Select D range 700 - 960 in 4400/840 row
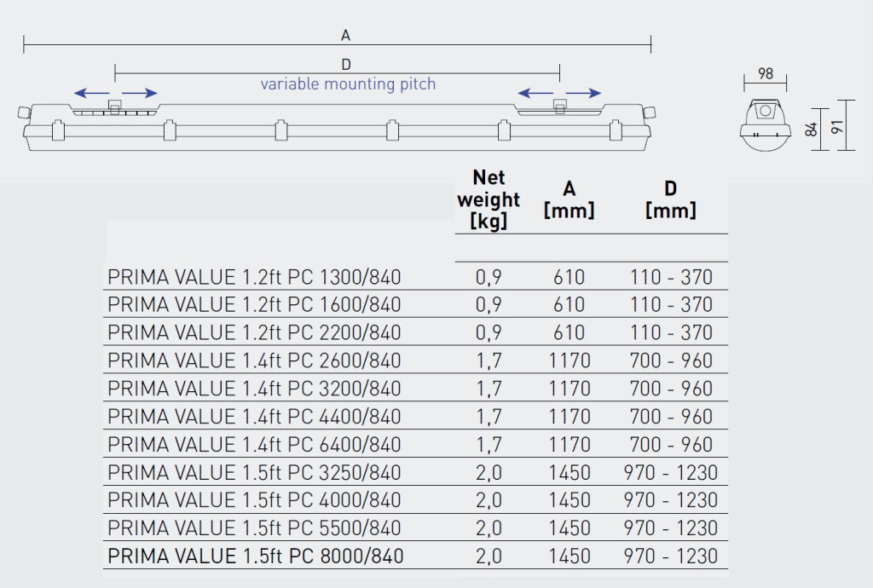 [671, 417]
